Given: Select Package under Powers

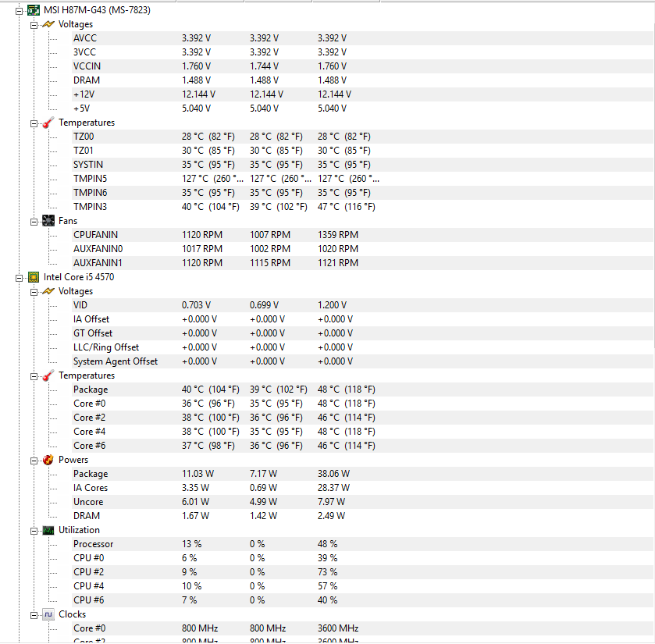Looking at the screenshot, I should click(362, 474).
